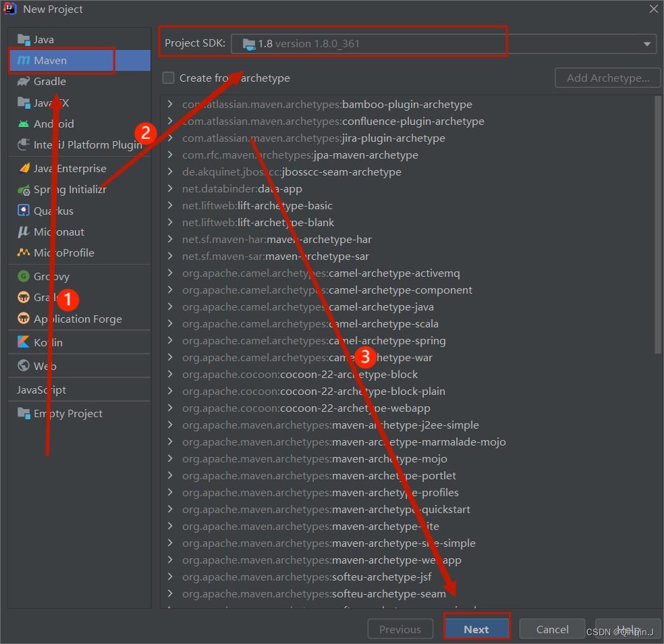Click the MicroProfile icon
The width and height of the screenshot is (664, 644).
(x=24, y=252)
